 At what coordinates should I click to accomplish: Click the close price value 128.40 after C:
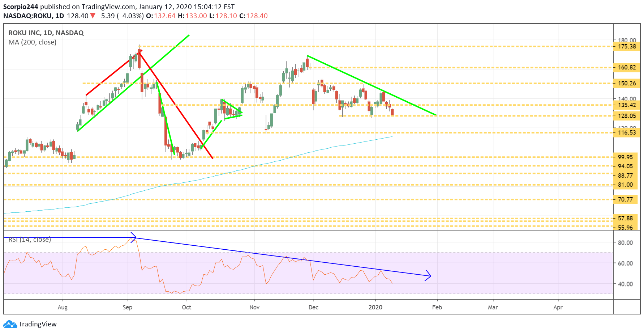(x=257, y=16)
